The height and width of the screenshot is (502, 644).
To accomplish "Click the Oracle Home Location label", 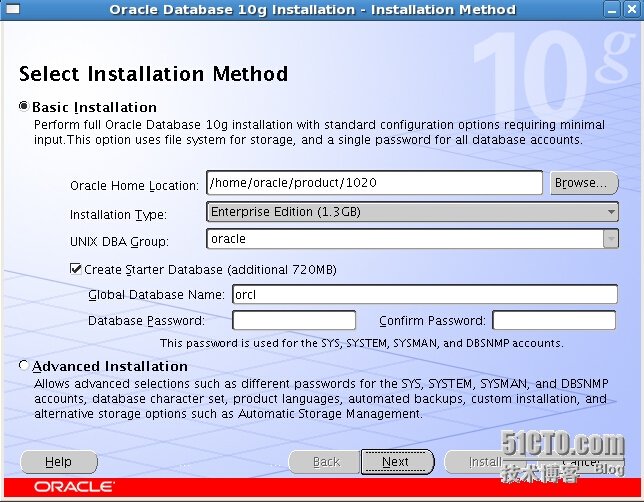I will point(134,186).
